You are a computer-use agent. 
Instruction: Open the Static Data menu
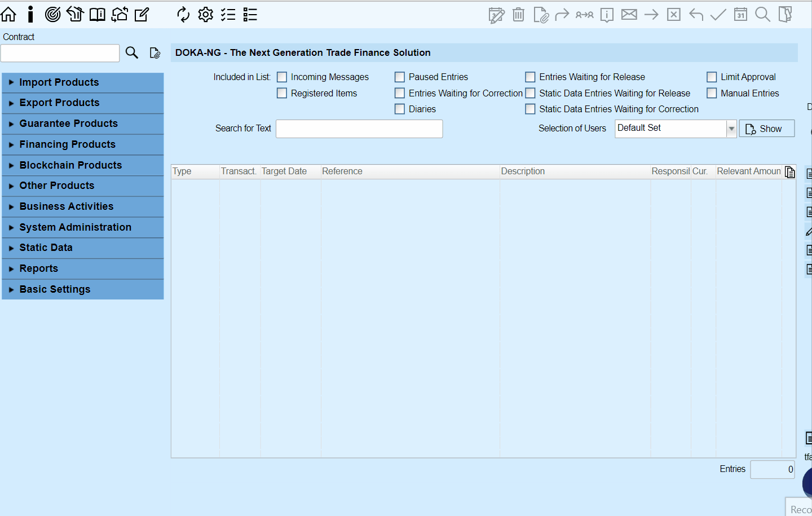point(83,248)
